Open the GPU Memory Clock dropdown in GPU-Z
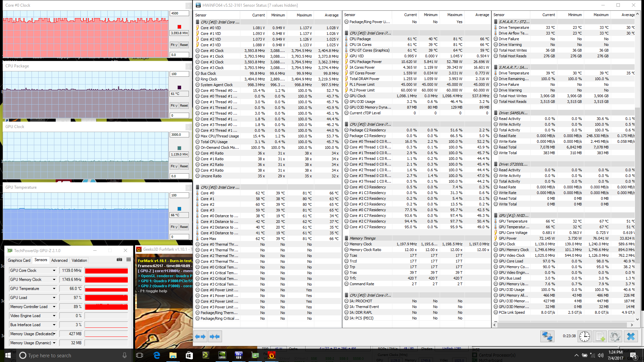Viewport: 644px width, 362px height. click(54, 280)
